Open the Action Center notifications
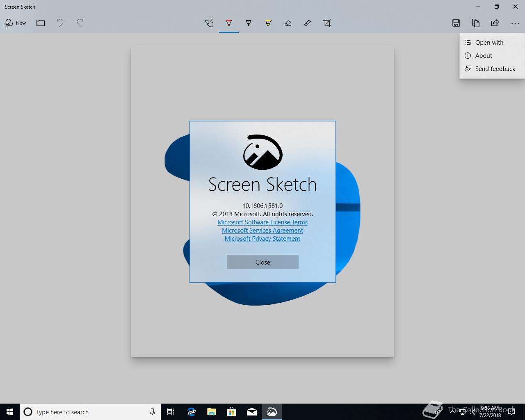Image resolution: width=525 pixels, height=420 pixels. click(511, 412)
